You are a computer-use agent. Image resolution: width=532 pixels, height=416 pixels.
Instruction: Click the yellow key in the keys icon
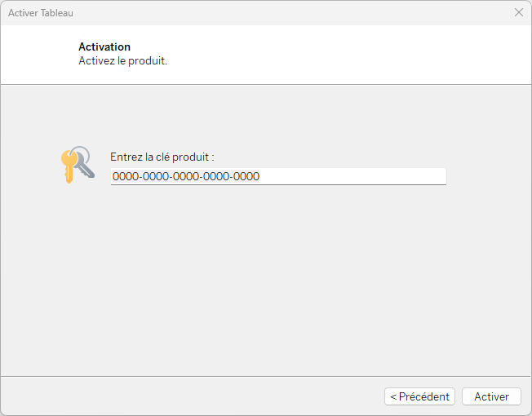69,166
